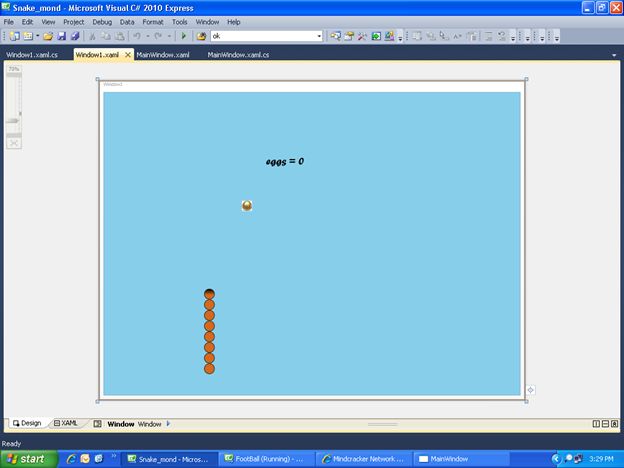The image size is (624, 468).
Task: Select the golden egg ellipse on canvas
Action: pyautogui.click(x=247, y=205)
